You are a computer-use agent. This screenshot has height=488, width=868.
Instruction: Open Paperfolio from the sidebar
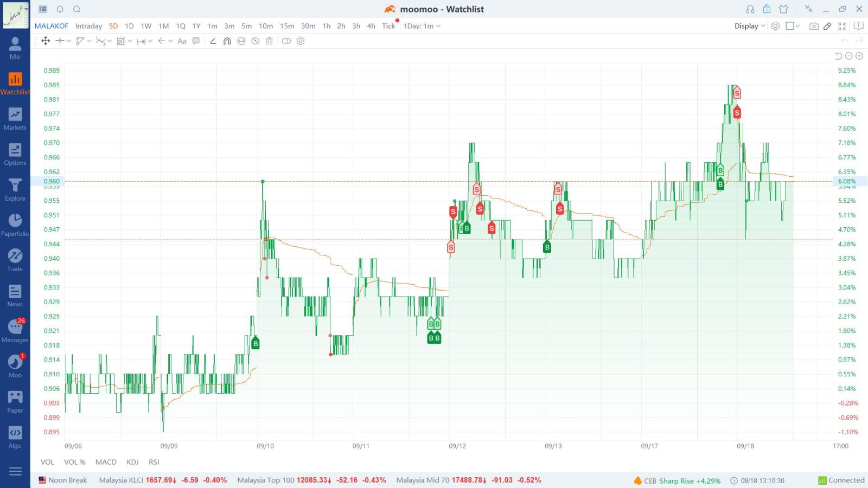[x=15, y=225]
